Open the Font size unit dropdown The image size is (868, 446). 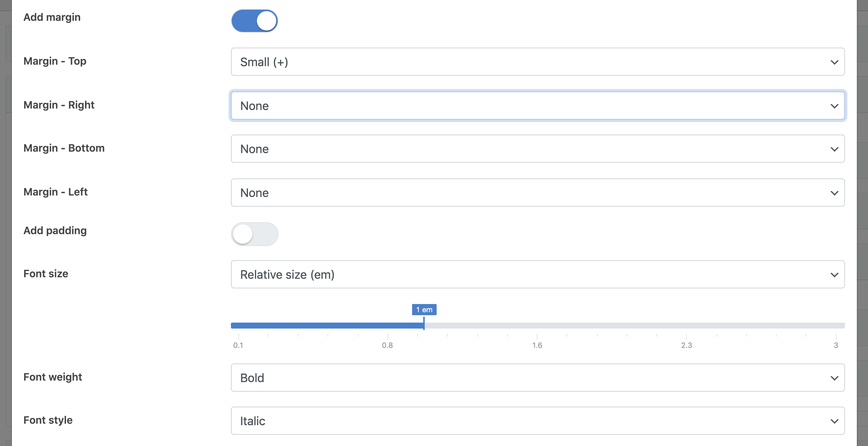537,274
